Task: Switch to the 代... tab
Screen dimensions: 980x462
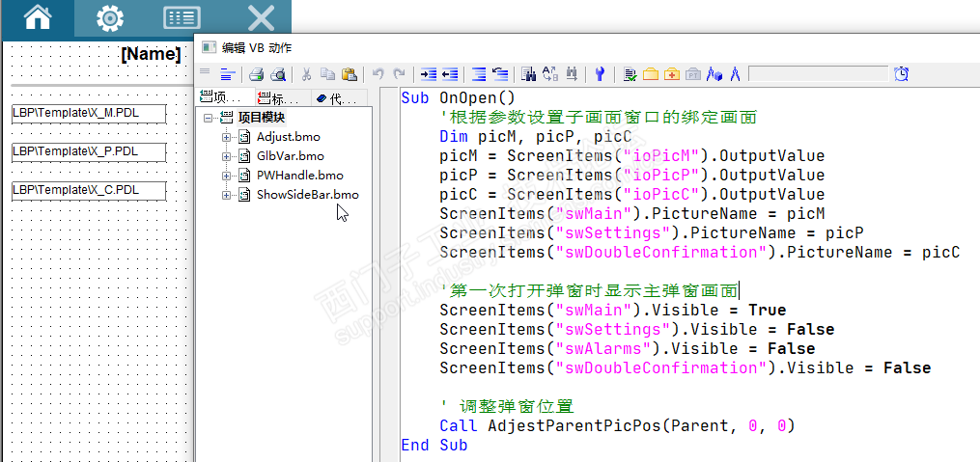Action: point(336,97)
